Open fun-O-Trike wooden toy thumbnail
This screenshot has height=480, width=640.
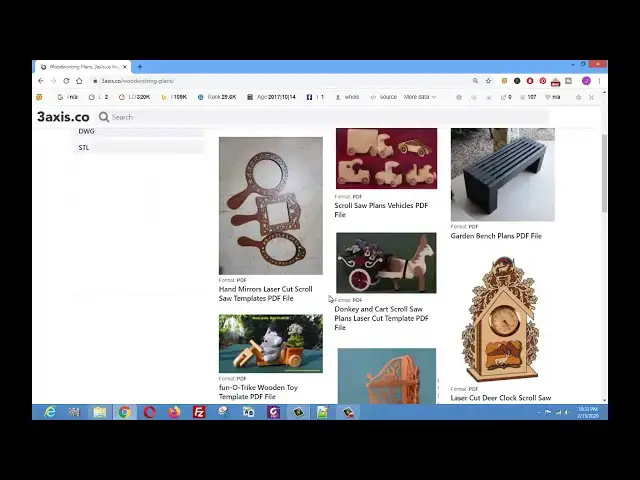pos(271,343)
